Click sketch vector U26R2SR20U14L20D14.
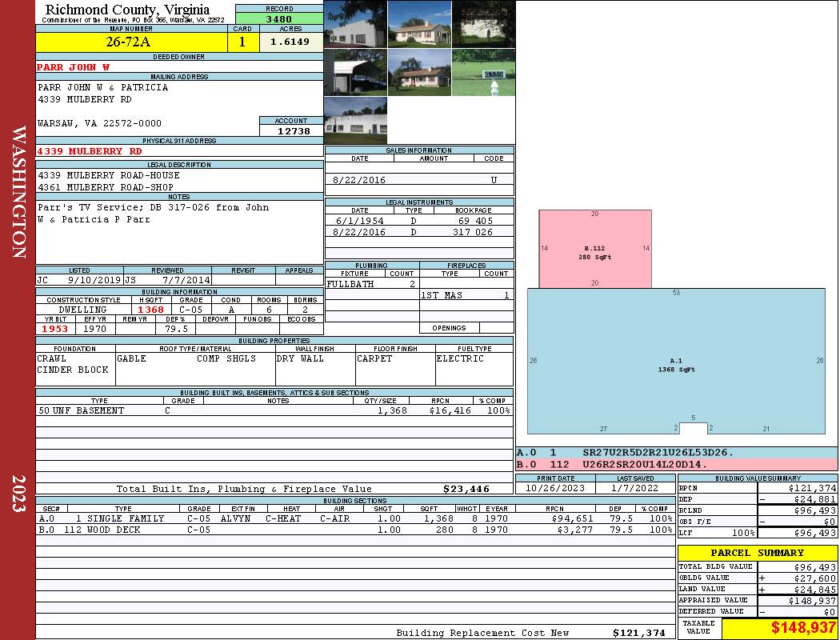The width and height of the screenshot is (840, 640). click(x=645, y=464)
